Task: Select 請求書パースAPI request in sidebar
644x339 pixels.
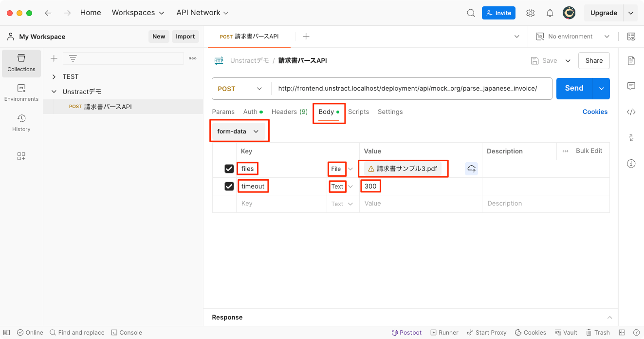Action: point(123,107)
